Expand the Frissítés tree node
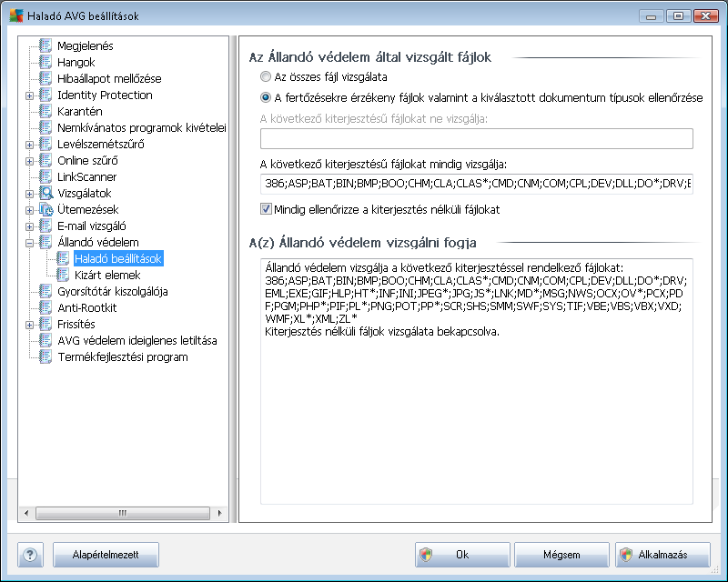728x582 pixels. [29, 325]
